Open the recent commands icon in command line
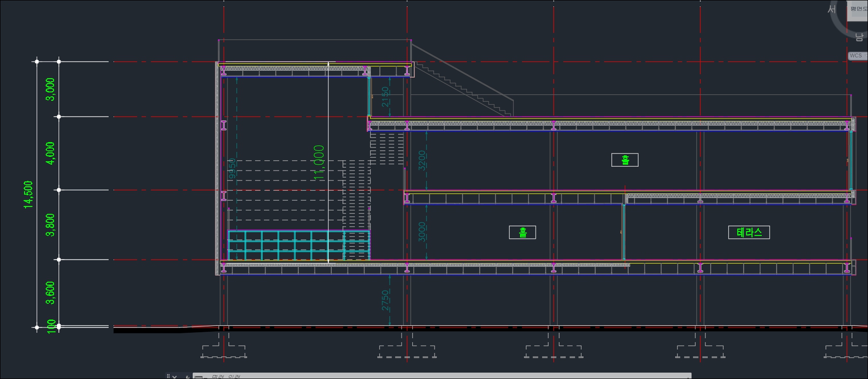This screenshot has width=868, height=379. (x=199, y=377)
